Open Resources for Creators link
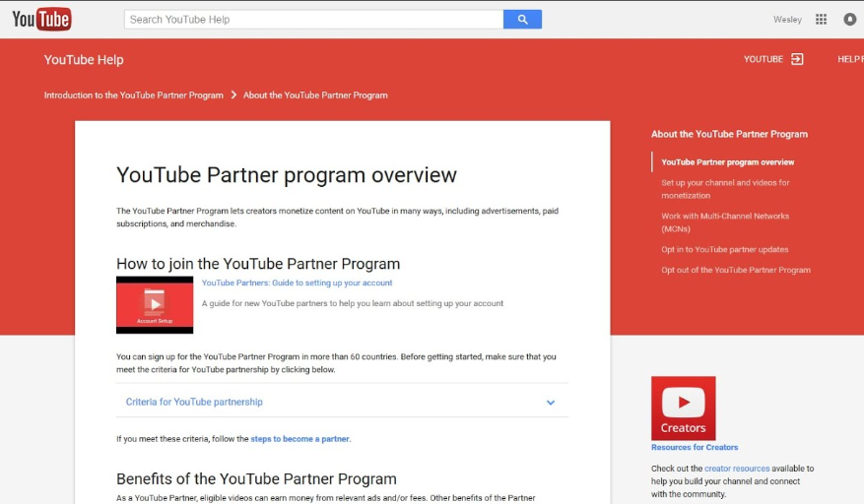The height and width of the screenshot is (504, 864). 695,447
